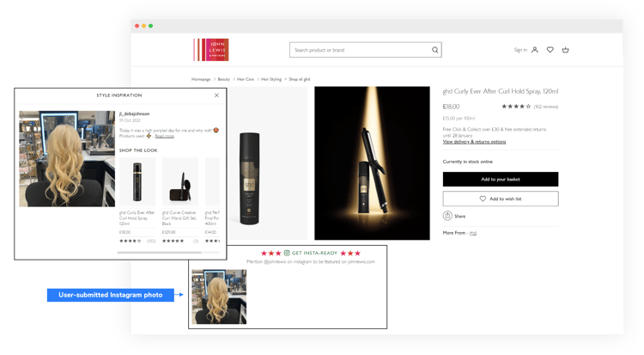Click the Read more link in popup

pos(164,136)
